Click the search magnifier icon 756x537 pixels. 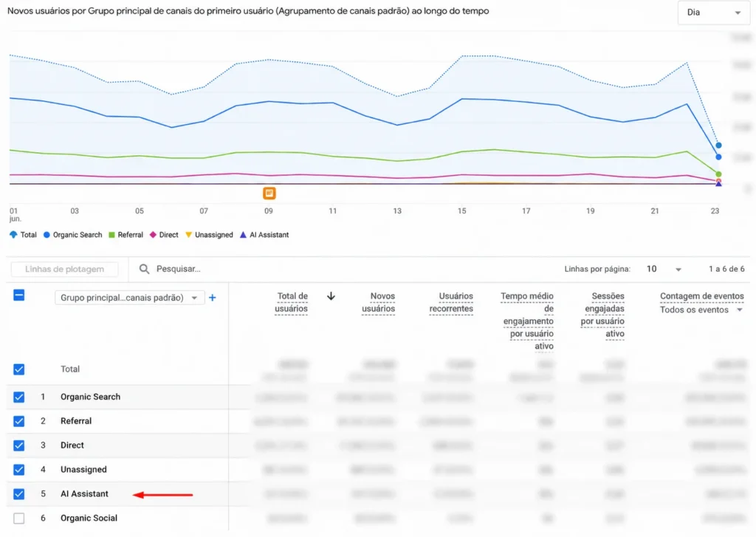[x=144, y=269]
